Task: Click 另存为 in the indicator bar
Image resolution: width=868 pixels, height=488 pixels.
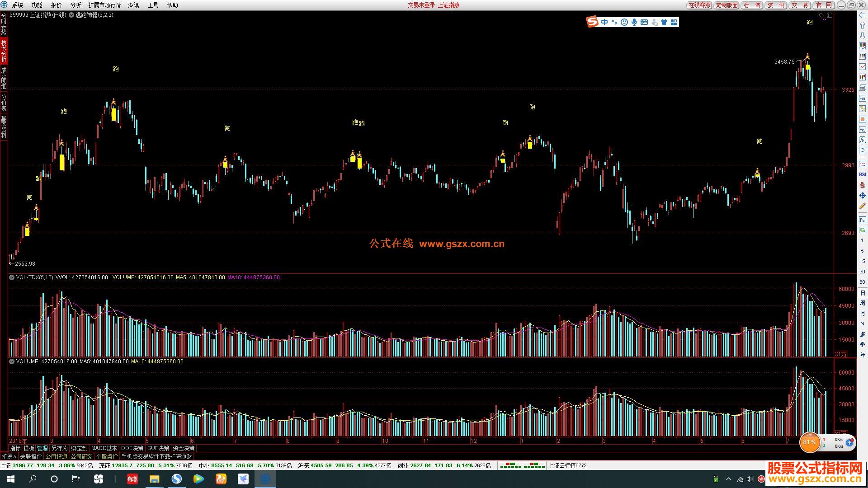Action: tap(59, 448)
